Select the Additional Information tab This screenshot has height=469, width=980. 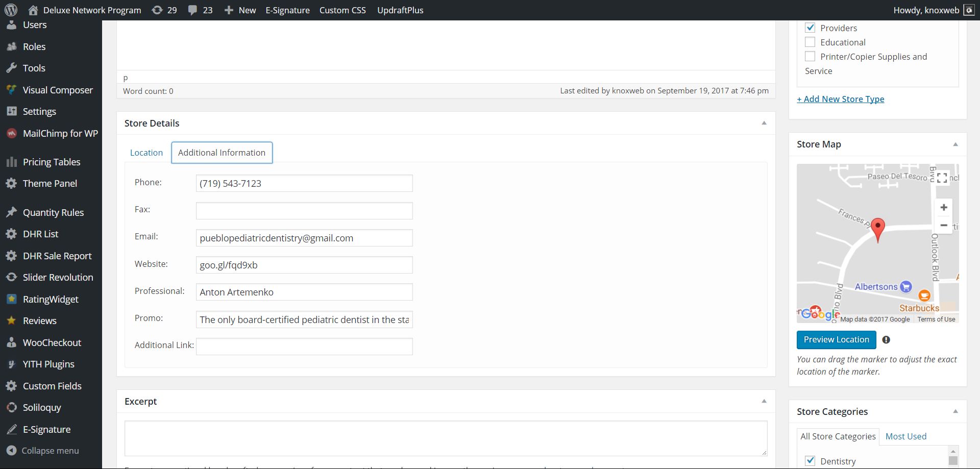click(222, 153)
